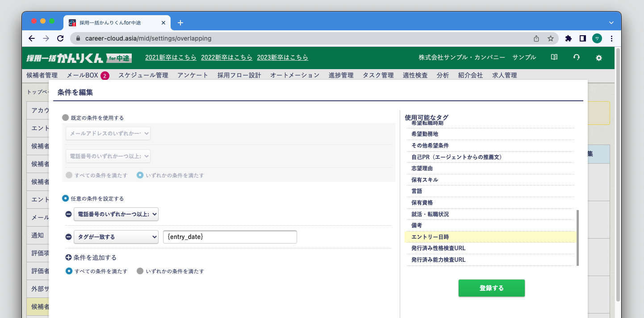
Task: Open タスク管理 menu
Action: tap(378, 75)
